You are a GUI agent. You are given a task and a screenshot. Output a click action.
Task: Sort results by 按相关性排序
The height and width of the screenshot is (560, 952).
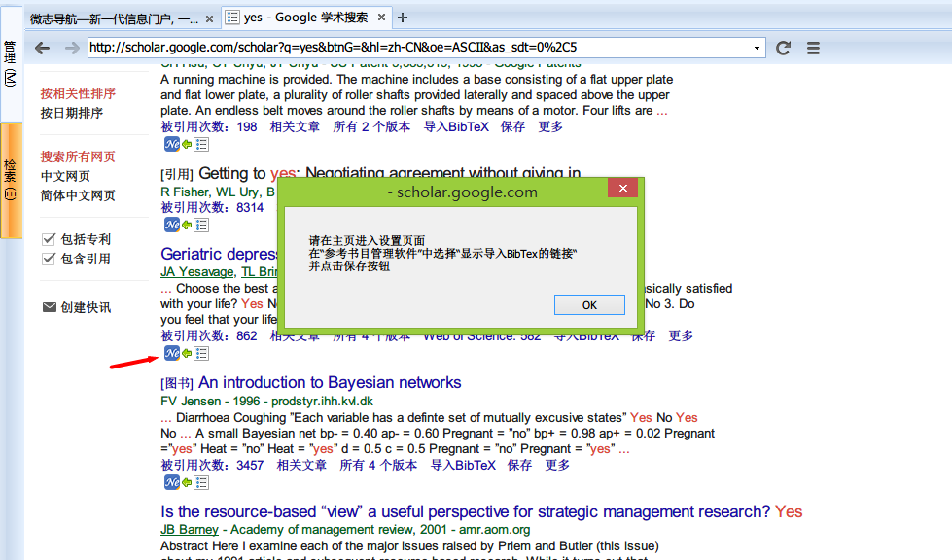click(x=78, y=93)
